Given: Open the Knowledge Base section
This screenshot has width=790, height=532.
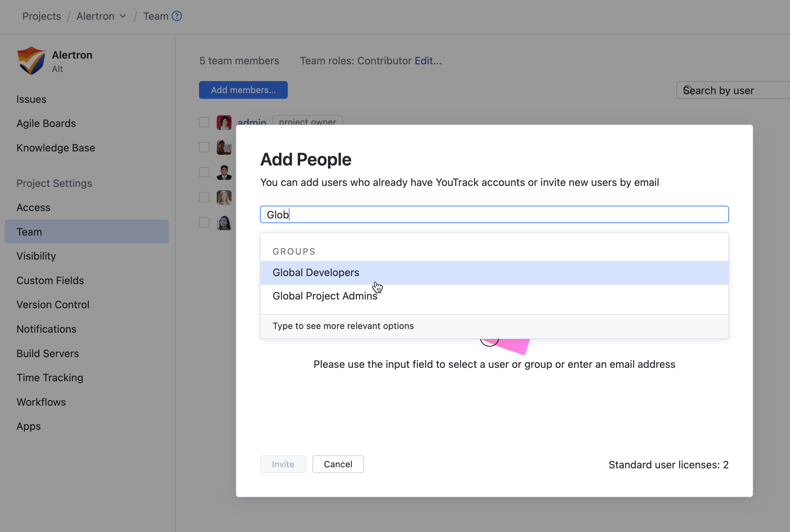Looking at the screenshot, I should [x=56, y=148].
